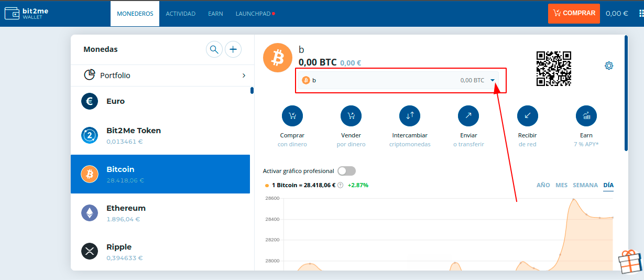Click the 28600 chart axis label
The height and width of the screenshot is (280, 644).
(272, 198)
